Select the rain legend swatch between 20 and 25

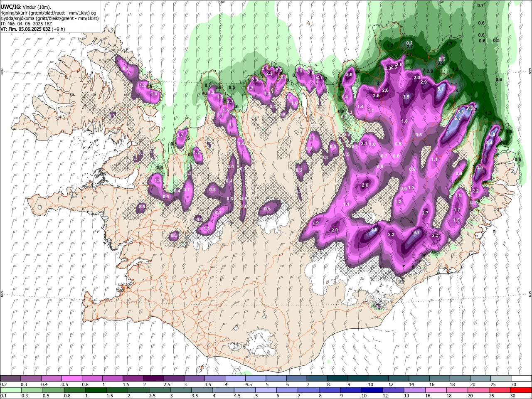pyautogui.click(x=478, y=390)
